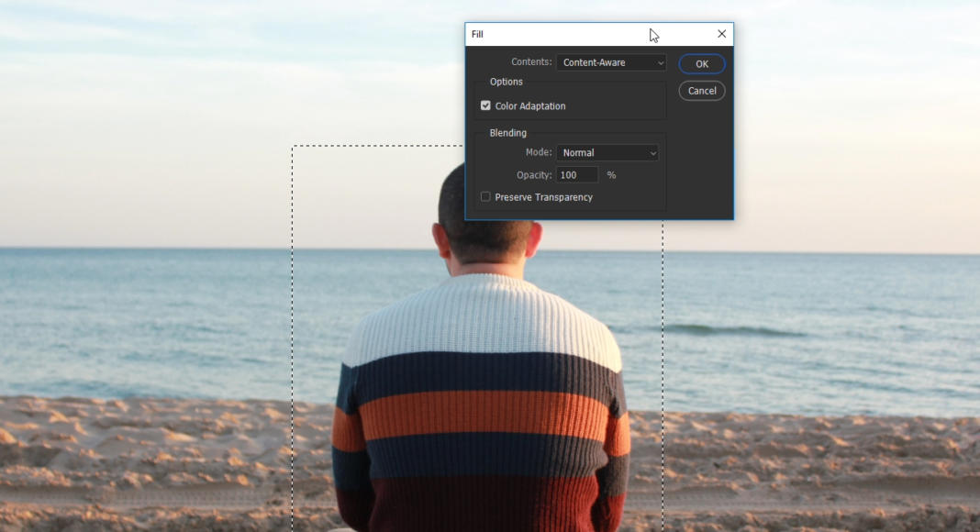Screen dimensions: 980x532
Task: Confirm the fill with OK button
Action: pos(702,63)
